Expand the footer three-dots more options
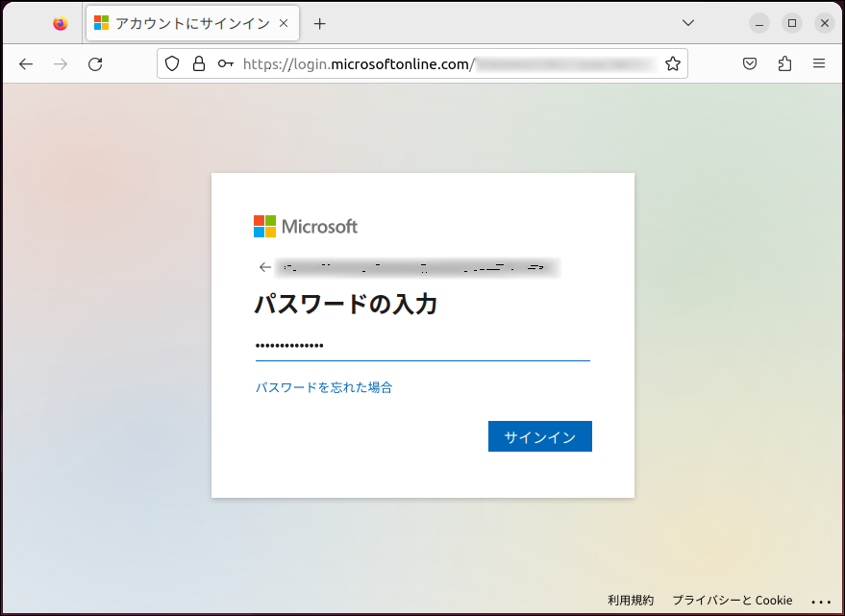 pyautogui.click(x=820, y=601)
